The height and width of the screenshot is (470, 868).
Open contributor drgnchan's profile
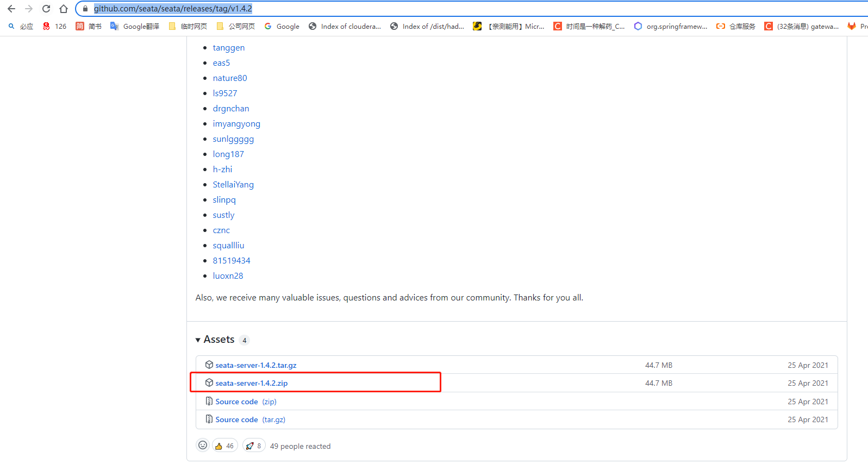click(x=231, y=109)
